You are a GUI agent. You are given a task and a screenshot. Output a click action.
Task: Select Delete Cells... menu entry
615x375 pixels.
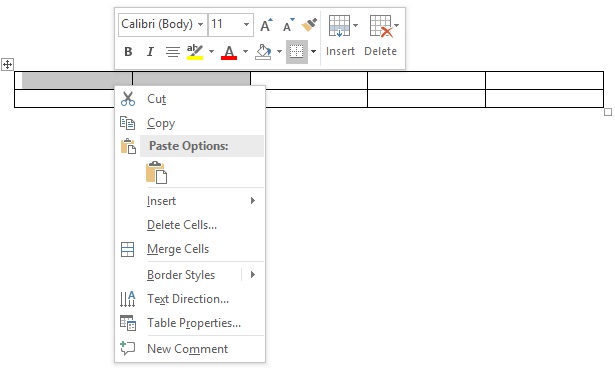[190, 225]
